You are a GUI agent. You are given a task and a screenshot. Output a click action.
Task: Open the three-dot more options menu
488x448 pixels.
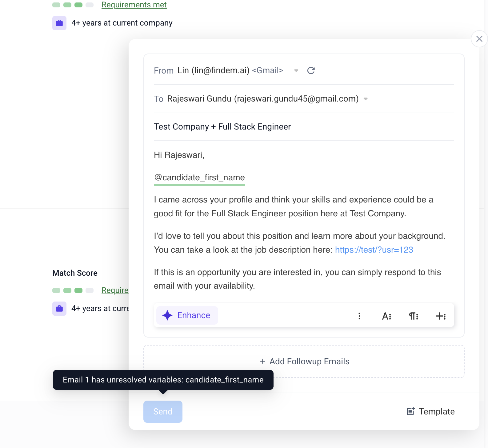point(359,316)
